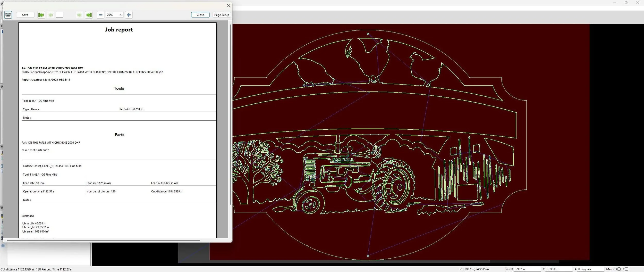The height and width of the screenshot is (272, 644).
Task: Go to next report page
Action: point(79,15)
